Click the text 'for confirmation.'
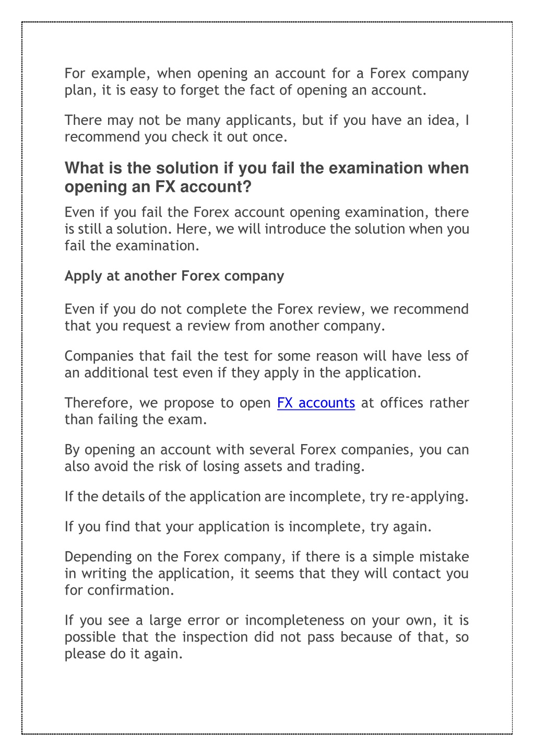The image size is (534, 756). 120,590
